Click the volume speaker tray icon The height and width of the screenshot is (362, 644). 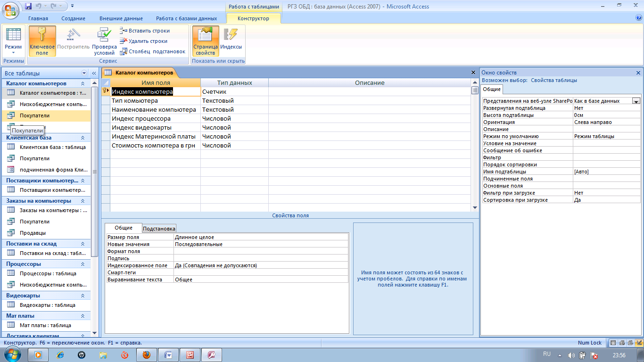pos(571,355)
